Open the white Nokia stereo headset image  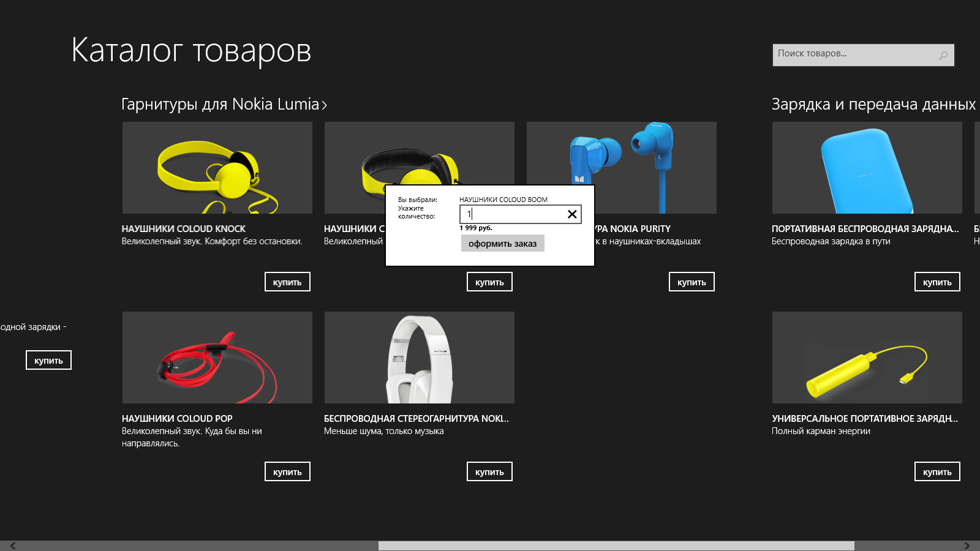pyautogui.click(x=419, y=358)
